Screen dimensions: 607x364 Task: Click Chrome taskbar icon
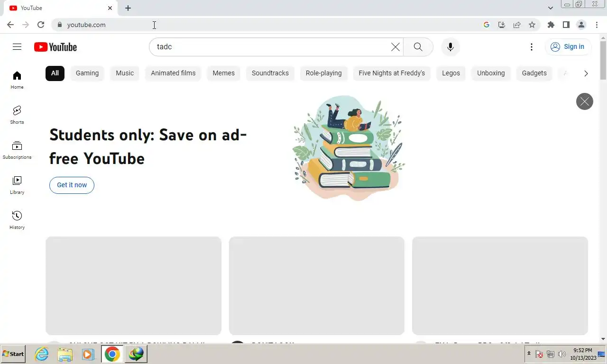click(112, 354)
